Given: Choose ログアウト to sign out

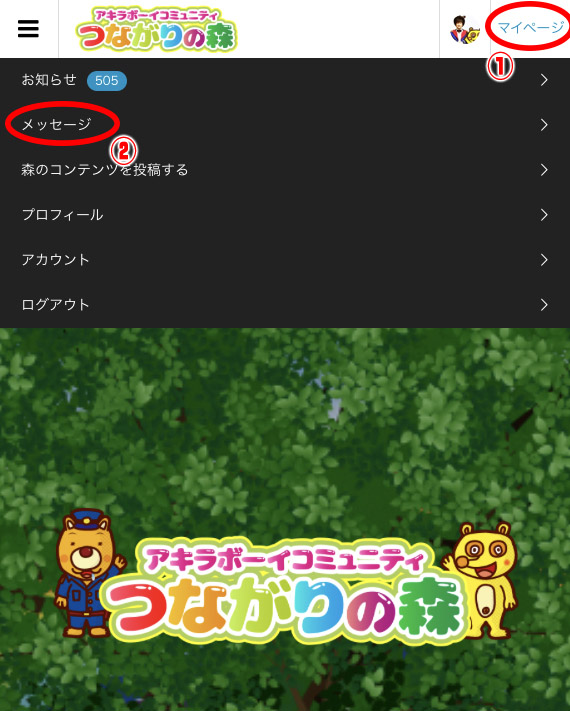Looking at the screenshot, I should 285,304.
